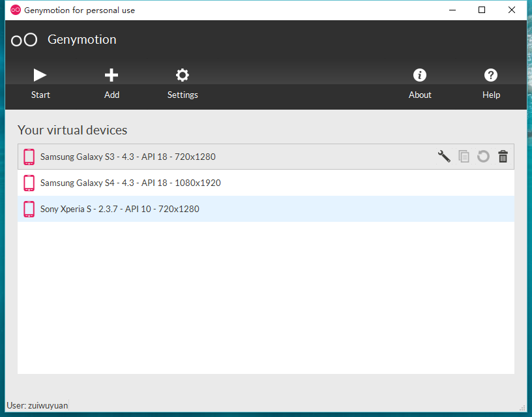Click User: zuiwuyuan in status bar

[37, 405]
